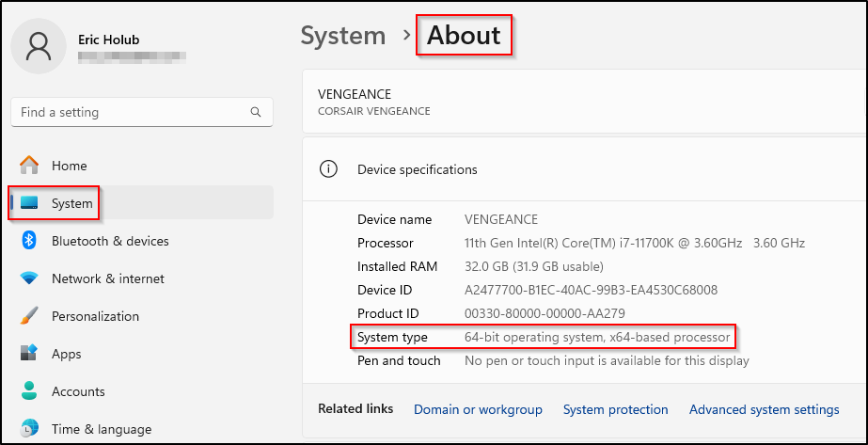Screen dimensions: 868x445
Task: Click the magnifier search icon
Action: click(x=256, y=112)
